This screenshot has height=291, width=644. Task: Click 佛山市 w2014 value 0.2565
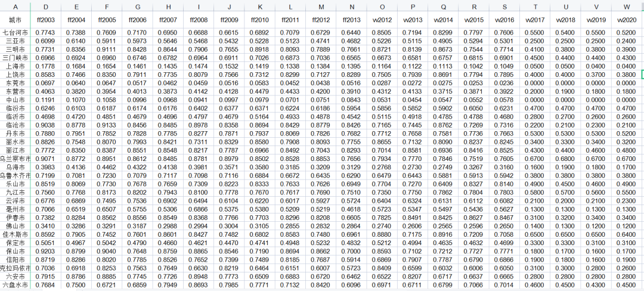click(444, 226)
